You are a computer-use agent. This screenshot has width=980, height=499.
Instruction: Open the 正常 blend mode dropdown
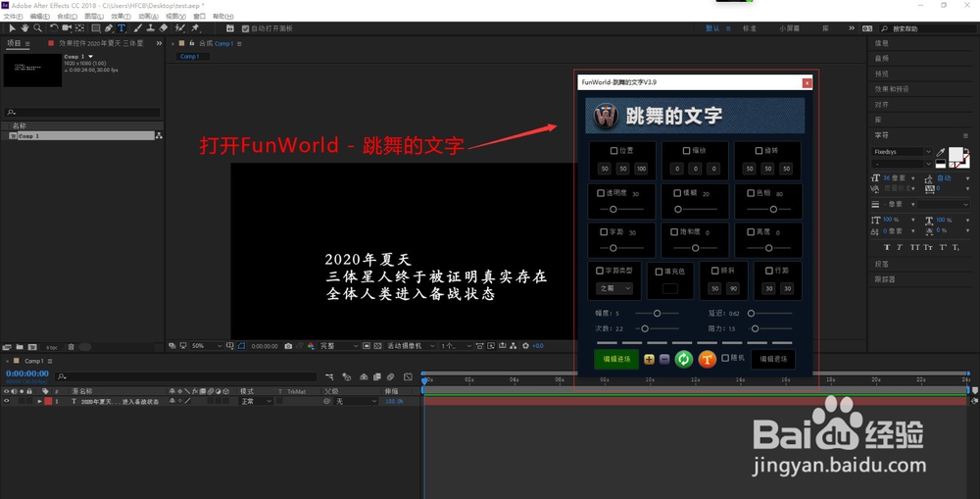256,401
